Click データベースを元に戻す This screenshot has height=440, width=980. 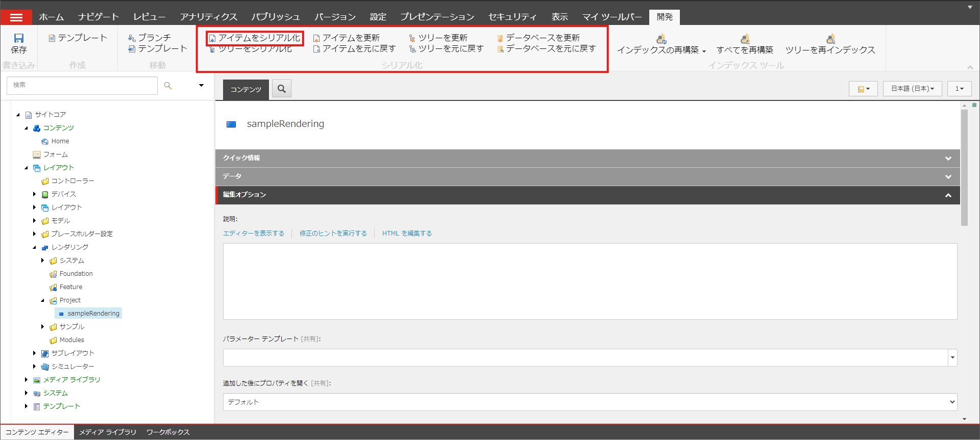546,48
